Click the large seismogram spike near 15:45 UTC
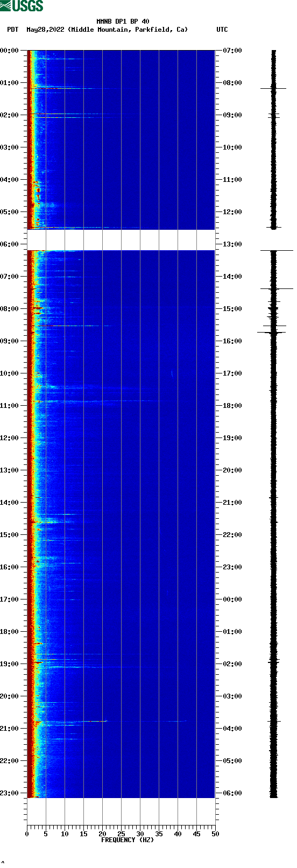297x868 pixels. pos(271,333)
